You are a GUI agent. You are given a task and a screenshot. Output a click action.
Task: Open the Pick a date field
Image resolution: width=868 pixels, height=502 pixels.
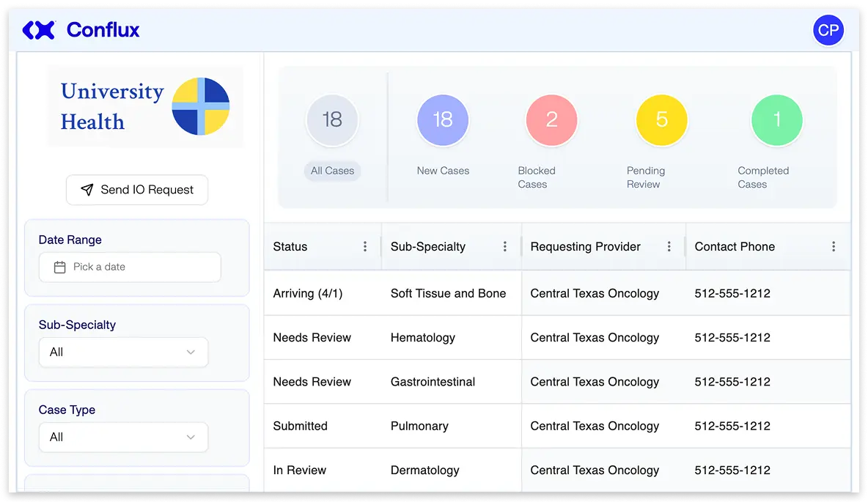130,267
